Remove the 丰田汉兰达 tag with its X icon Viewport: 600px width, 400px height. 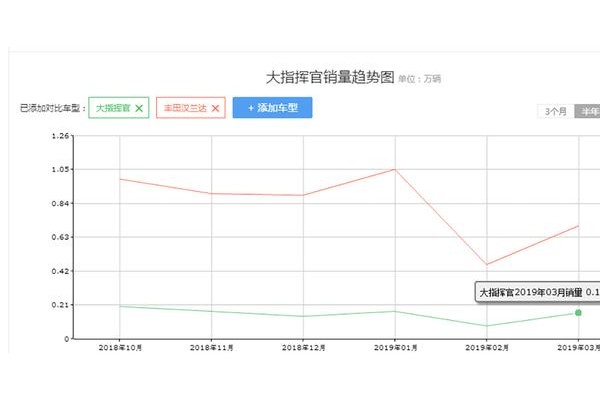pyautogui.click(x=214, y=108)
